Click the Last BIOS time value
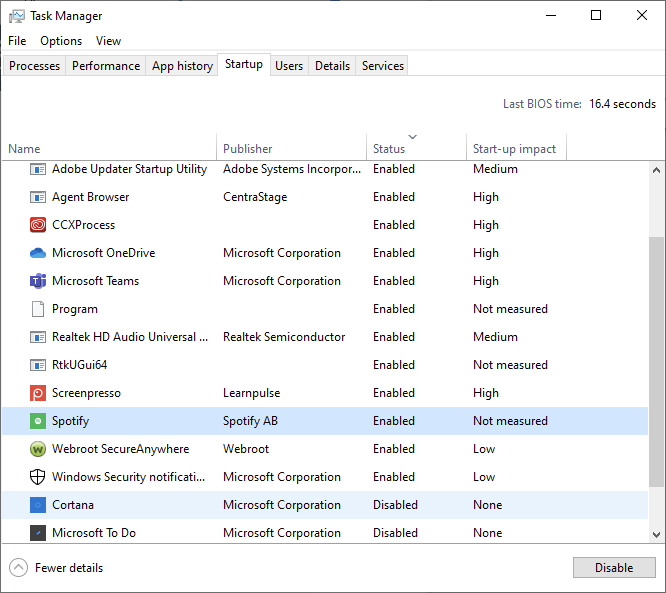This screenshot has height=593, width=666. (x=622, y=104)
